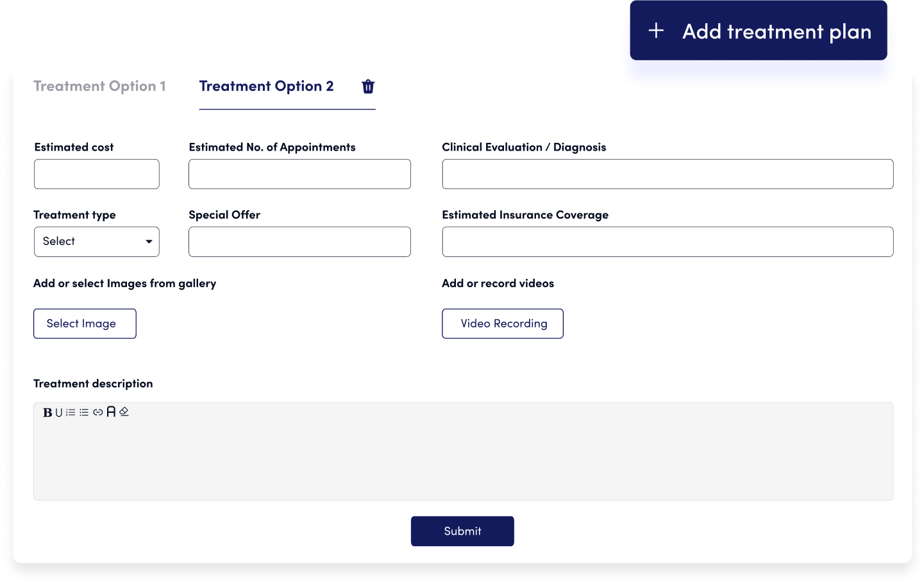Viewport: 924px width, 584px height.
Task: Select the Treatment Option 2 tab
Action: [x=266, y=86]
